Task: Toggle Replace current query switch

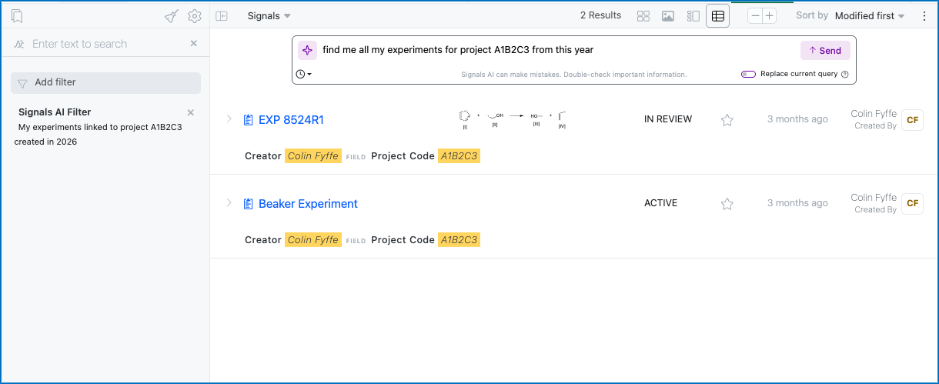Action: point(749,74)
